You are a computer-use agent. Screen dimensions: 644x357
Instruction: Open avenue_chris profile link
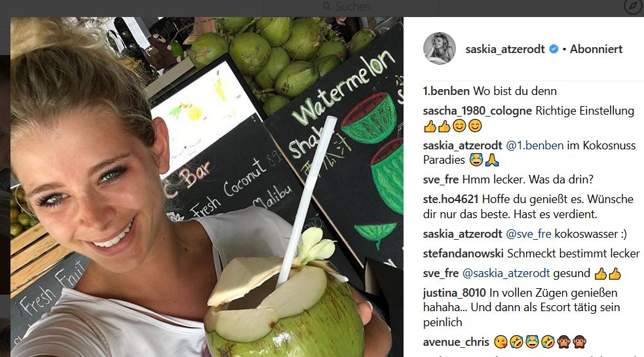[x=456, y=342]
